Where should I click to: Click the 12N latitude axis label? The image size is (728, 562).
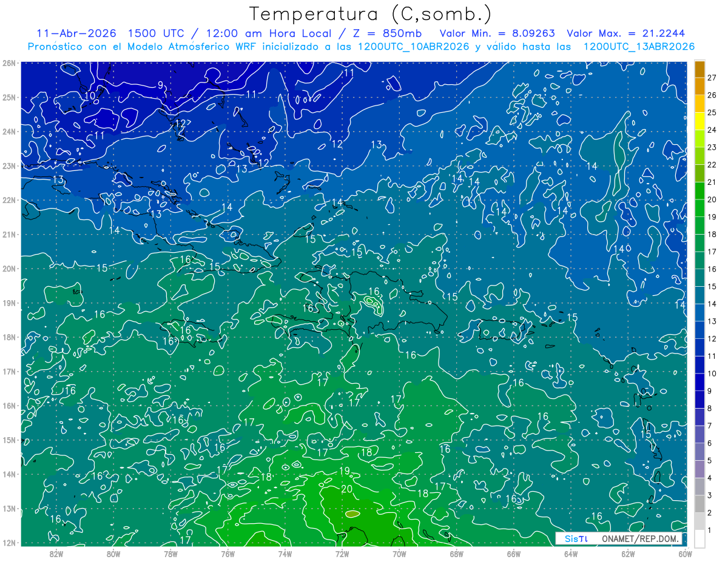tap(8, 543)
